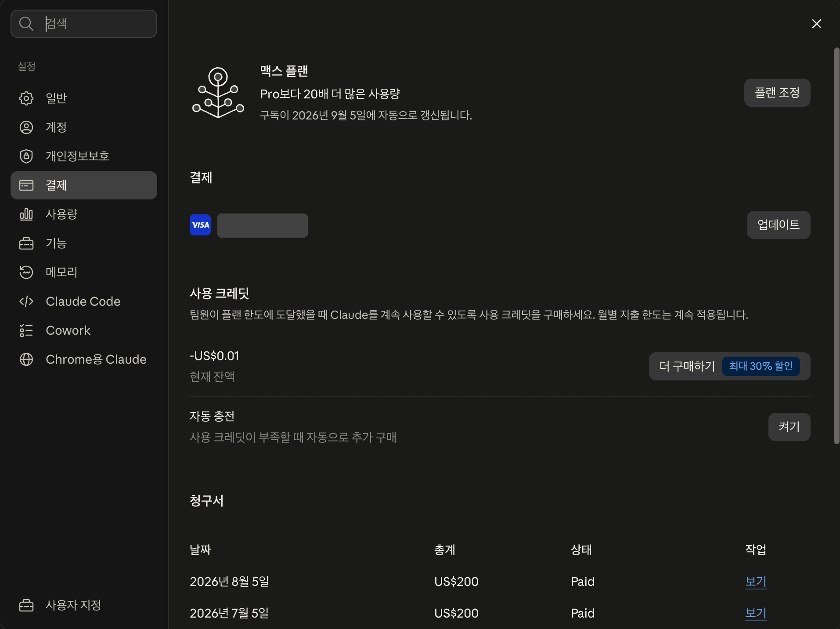Click the 개인정보보호 shield icon
The height and width of the screenshot is (629, 840).
(x=26, y=156)
